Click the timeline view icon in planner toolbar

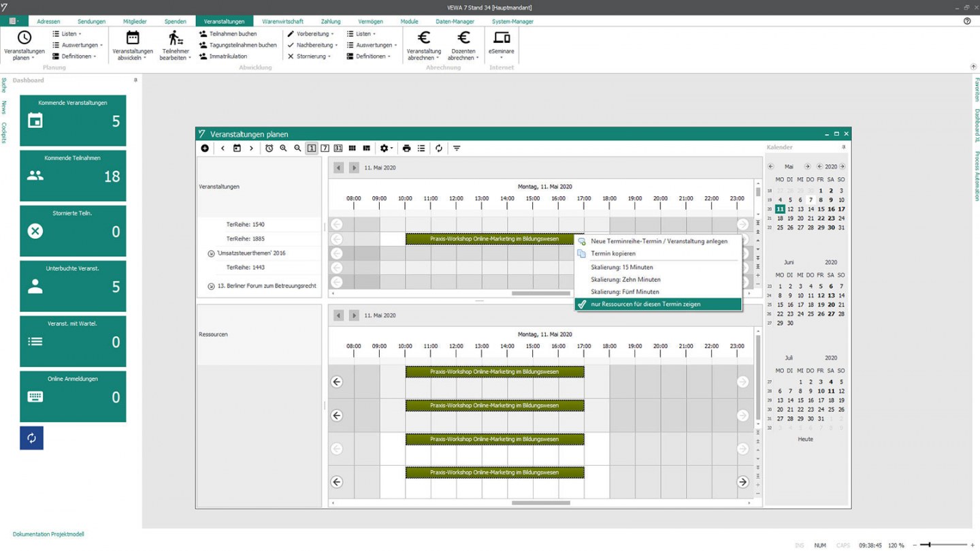pyautogui.click(x=366, y=148)
